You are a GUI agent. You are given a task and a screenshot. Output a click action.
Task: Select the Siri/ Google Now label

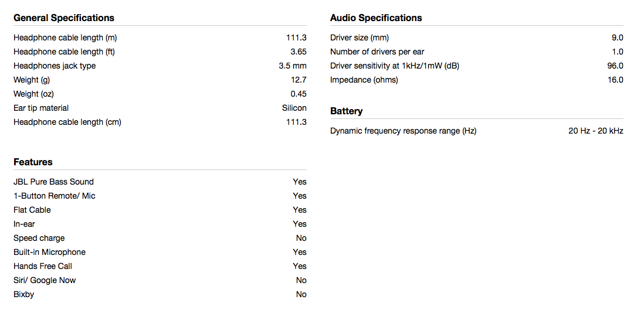tap(45, 280)
